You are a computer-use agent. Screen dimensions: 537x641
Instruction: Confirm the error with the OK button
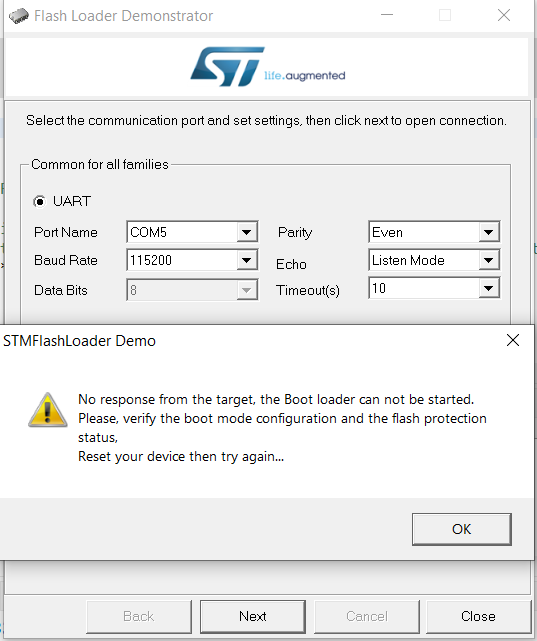462,529
